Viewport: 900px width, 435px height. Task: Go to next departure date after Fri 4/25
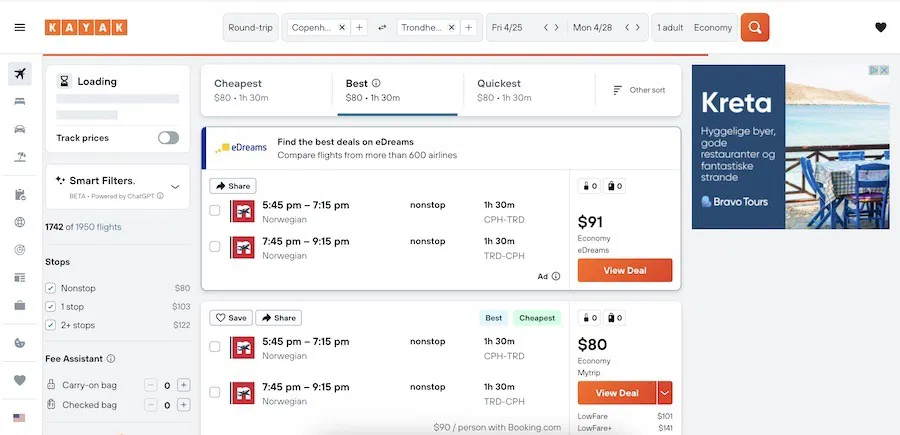click(556, 28)
